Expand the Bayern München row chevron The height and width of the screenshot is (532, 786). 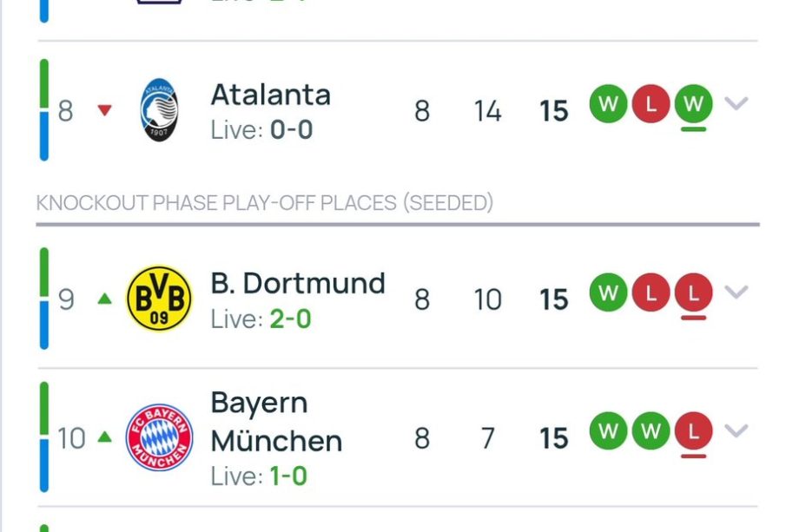point(736,430)
